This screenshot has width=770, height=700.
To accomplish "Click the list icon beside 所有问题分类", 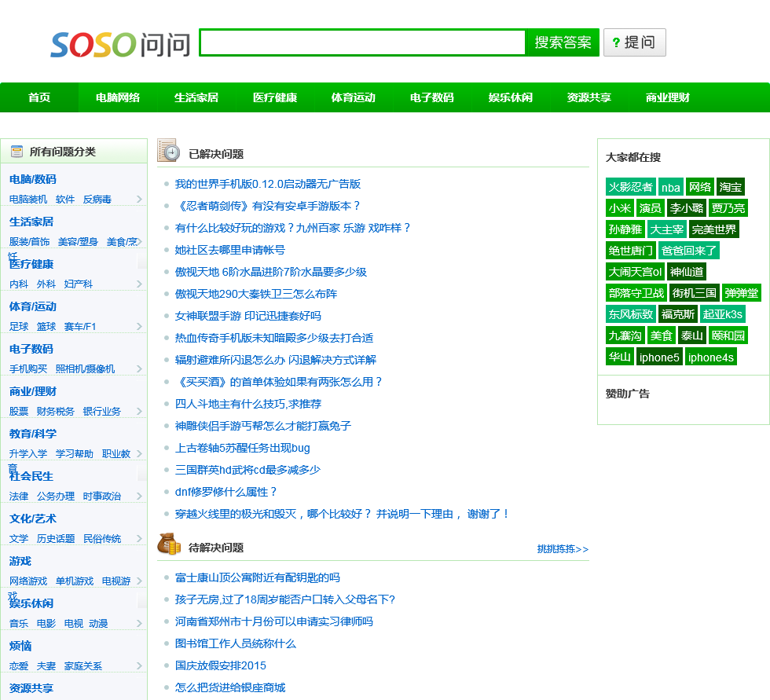I will [16, 152].
